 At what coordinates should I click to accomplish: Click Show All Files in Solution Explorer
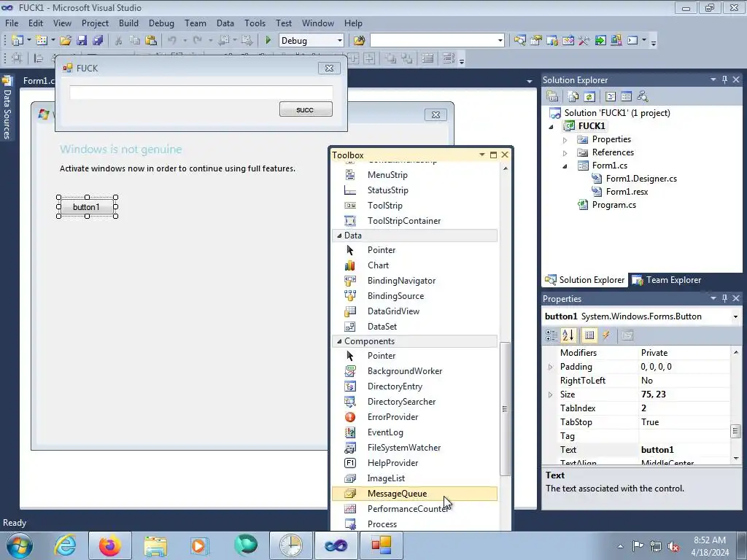coord(573,97)
